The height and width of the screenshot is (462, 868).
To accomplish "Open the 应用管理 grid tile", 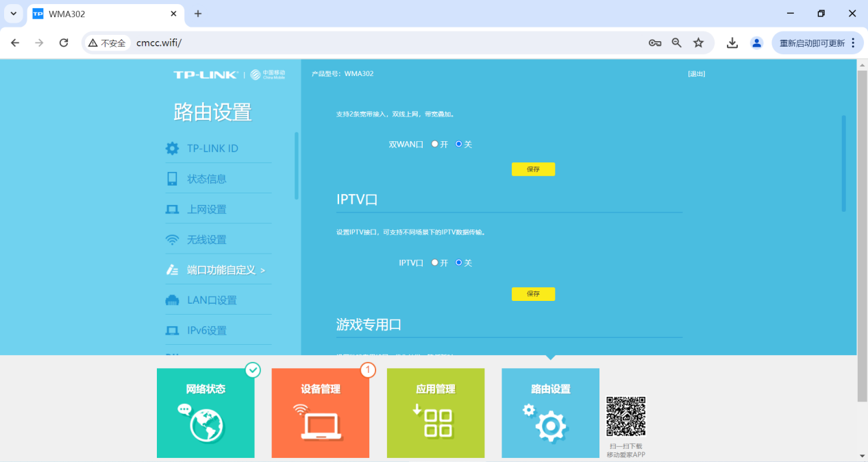I will click(436, 413).
